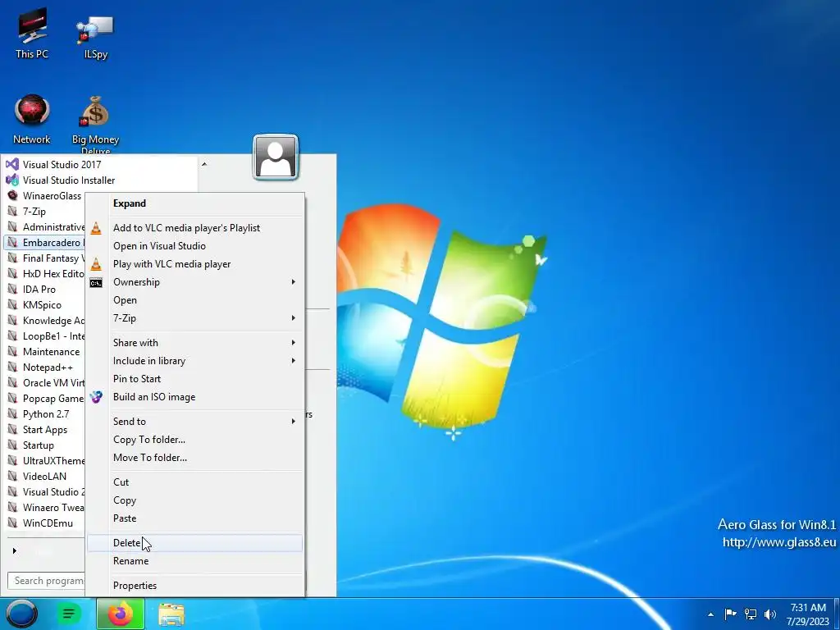Open the Send to submenu
840x630 pixels.
[195, 421]
